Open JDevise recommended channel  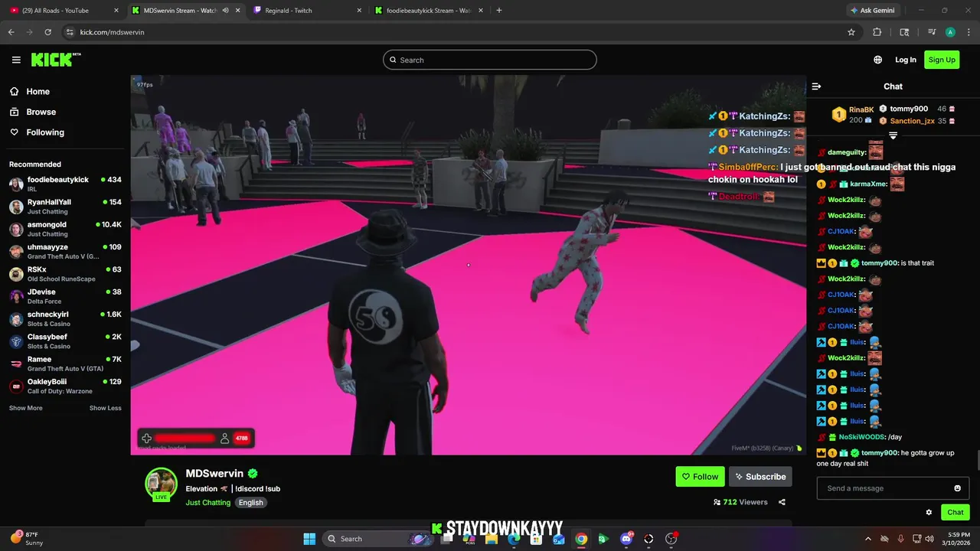pyautogui.click(x=65, y=296)
